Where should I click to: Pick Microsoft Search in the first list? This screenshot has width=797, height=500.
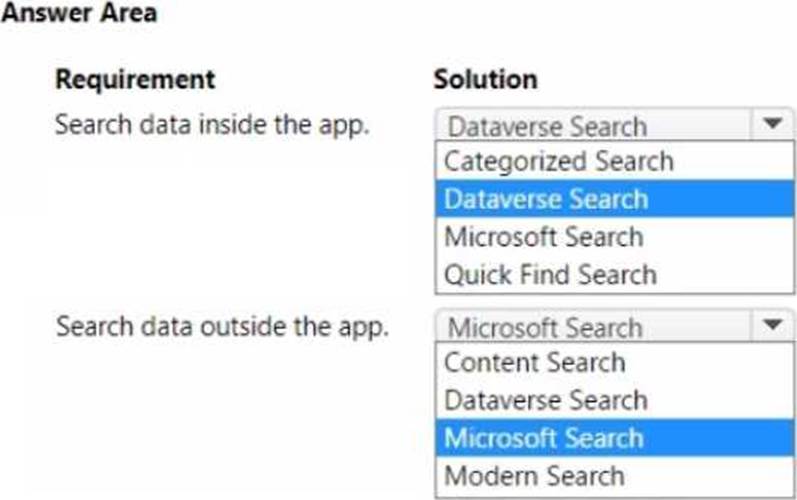tap(543, 237)
